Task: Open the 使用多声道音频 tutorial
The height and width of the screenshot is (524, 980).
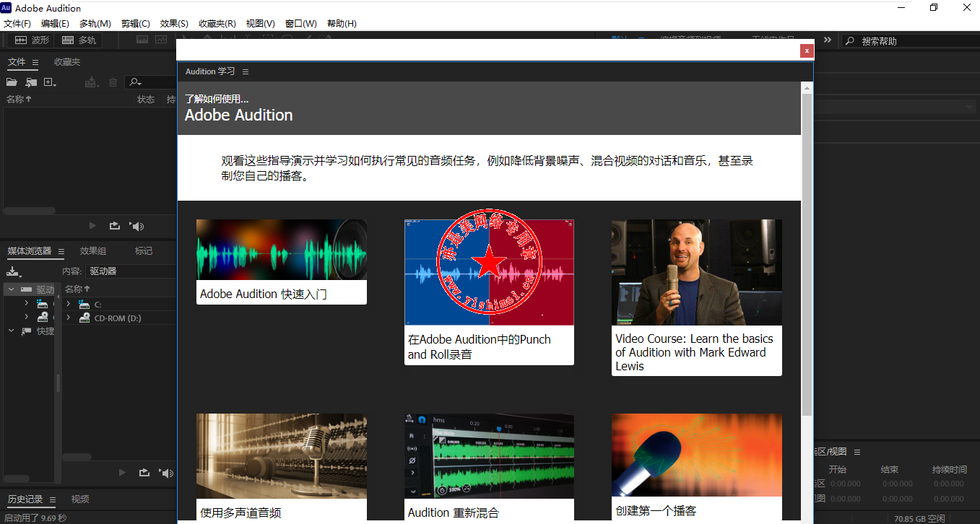Action: click(x=282, y=468)
